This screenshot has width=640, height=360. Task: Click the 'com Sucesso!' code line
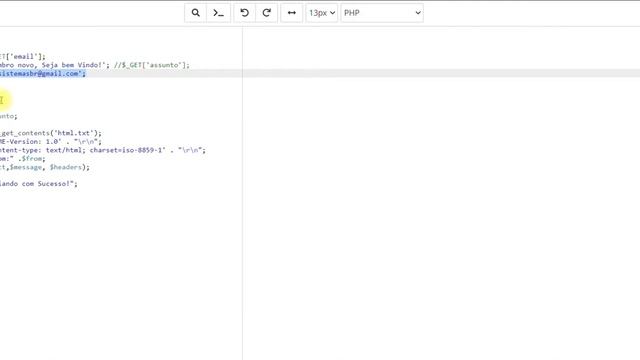pos(39,184)
